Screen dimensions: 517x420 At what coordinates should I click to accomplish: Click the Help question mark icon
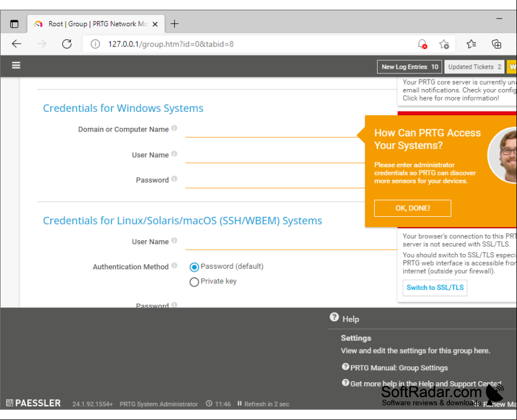point(334,317)
